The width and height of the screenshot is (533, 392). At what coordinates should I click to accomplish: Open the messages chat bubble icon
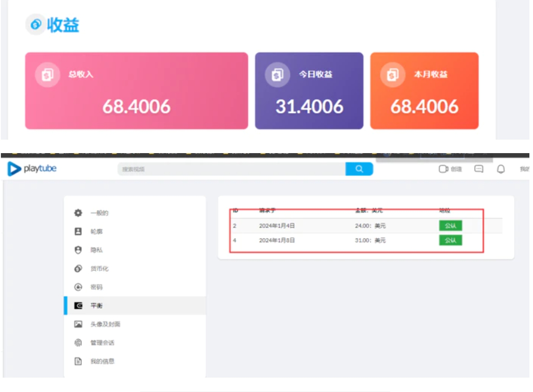click(x=479, y=169)
